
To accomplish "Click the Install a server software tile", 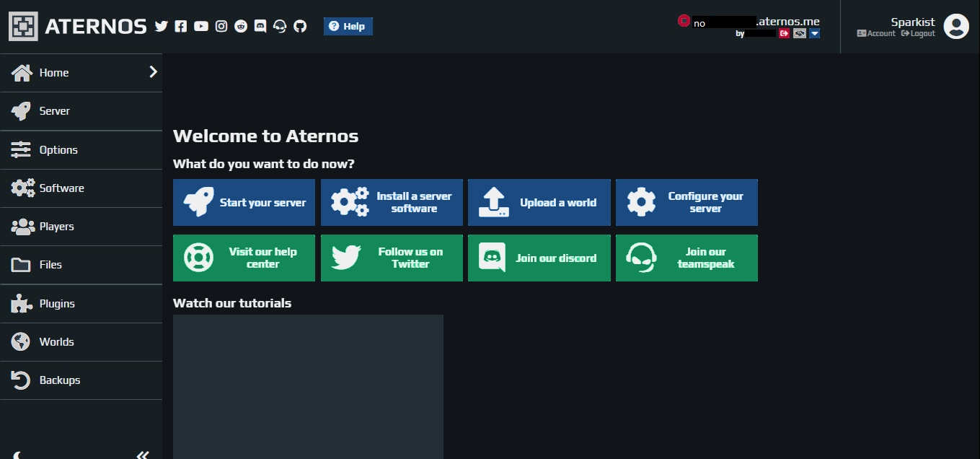I will click(392, 202).
